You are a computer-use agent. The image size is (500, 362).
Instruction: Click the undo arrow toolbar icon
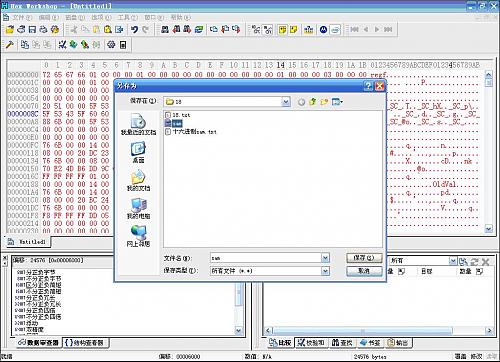pos(134,30)
